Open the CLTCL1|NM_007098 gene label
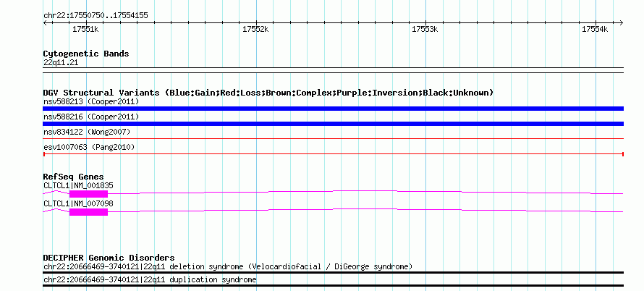The height and width of the screenshot is (291, 644). click(x=78, y=204)
